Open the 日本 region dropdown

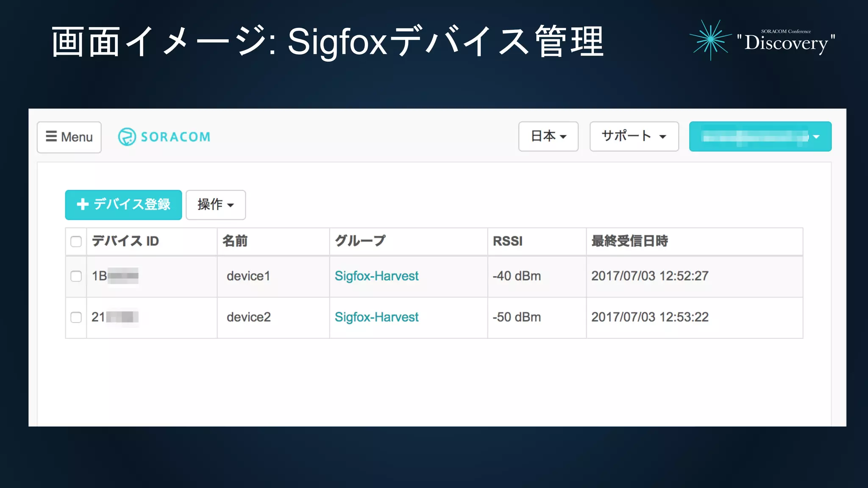(548, 136)
